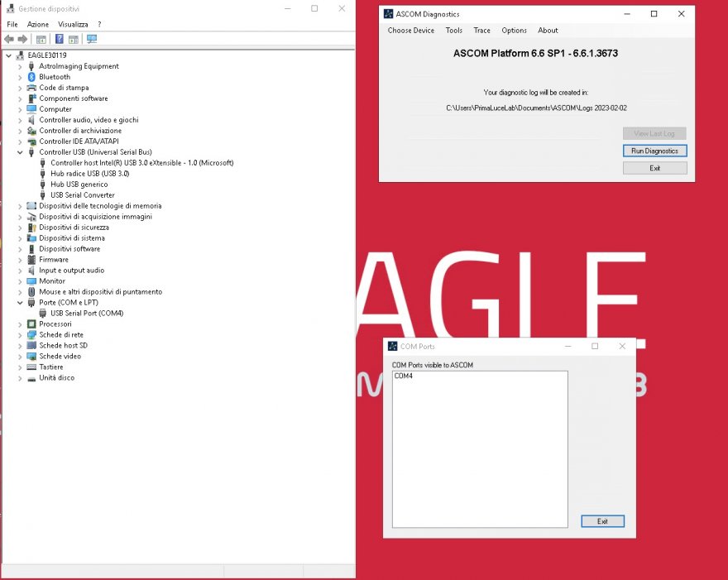Image resolution: width=728 pixels, height=580 pixels.
Task: Open the Azione menu
Action: click(x=37, y=24)
